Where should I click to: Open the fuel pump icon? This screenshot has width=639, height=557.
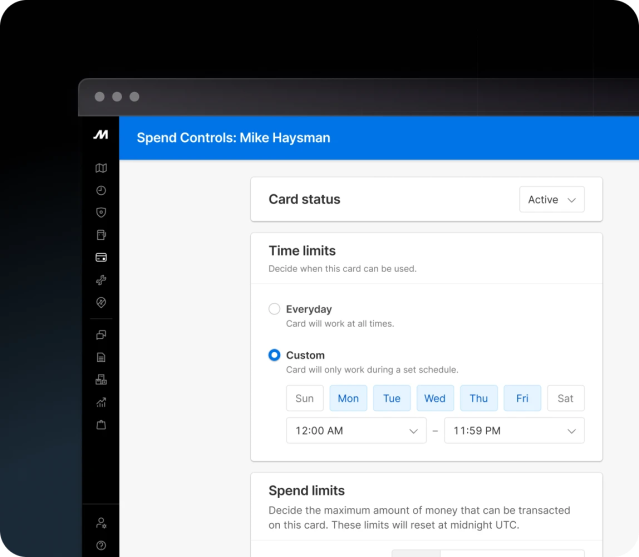pyautogui.click(x=101, y=235)
